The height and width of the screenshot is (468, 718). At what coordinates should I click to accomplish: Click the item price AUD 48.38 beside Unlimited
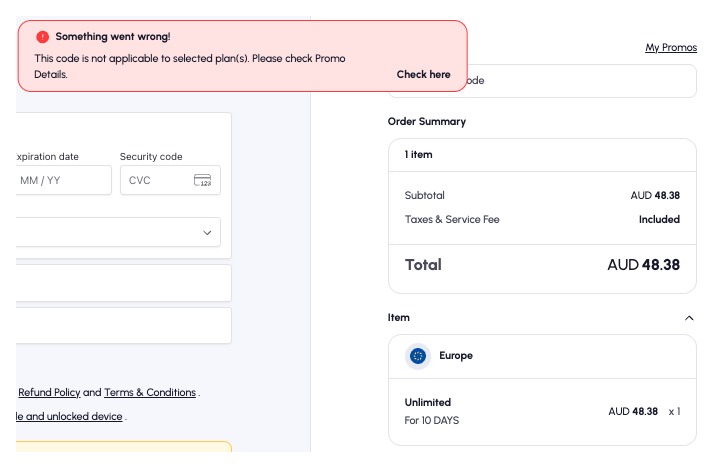coord(633,412)
